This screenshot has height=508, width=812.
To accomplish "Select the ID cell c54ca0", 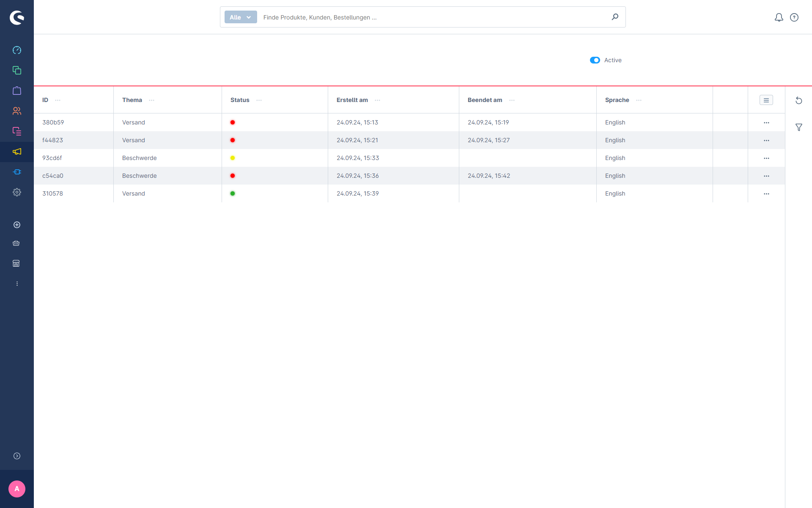I will [53, 176].
